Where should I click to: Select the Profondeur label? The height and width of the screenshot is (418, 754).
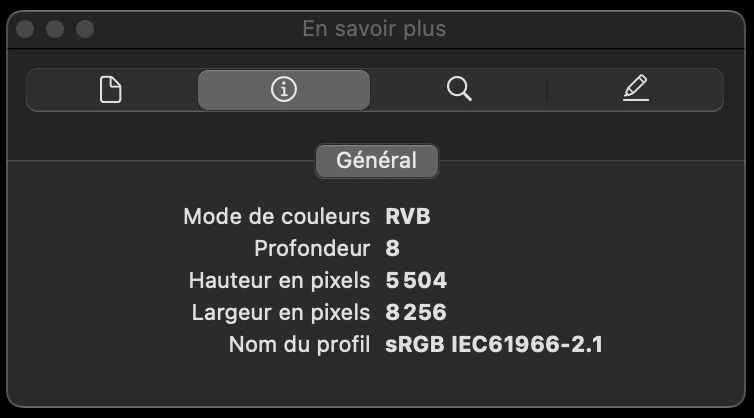tap(312, 249)
